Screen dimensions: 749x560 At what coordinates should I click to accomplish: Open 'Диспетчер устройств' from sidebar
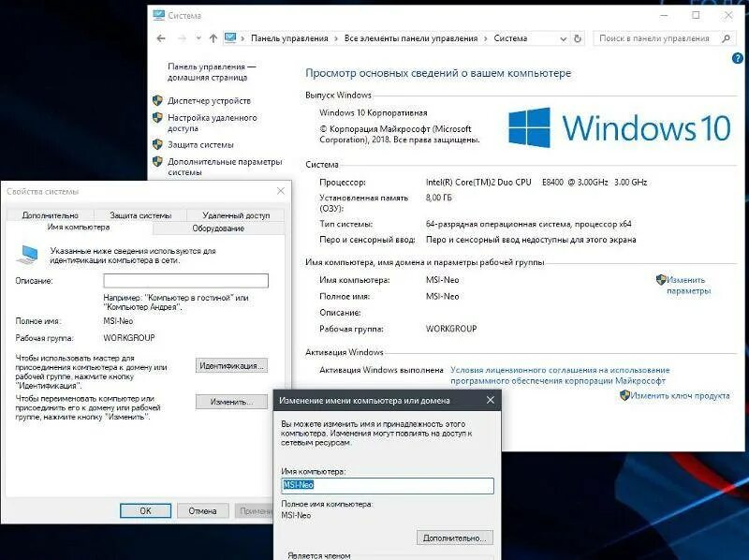click(209, 101)
